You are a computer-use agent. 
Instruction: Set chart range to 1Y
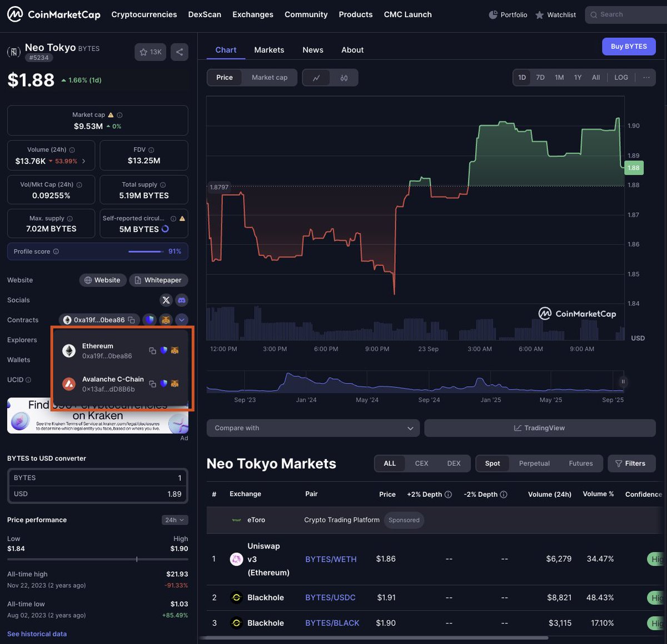[578, 78]
